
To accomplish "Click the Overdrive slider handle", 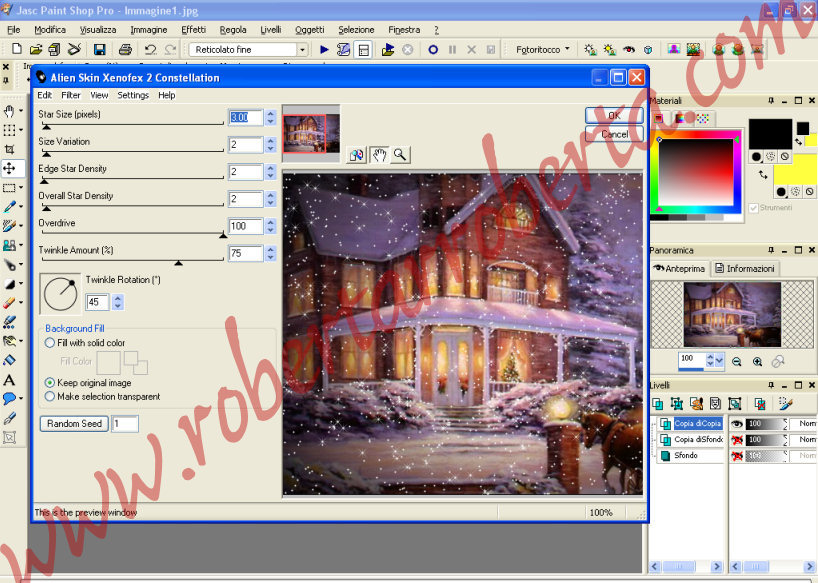I will (223, 236).
